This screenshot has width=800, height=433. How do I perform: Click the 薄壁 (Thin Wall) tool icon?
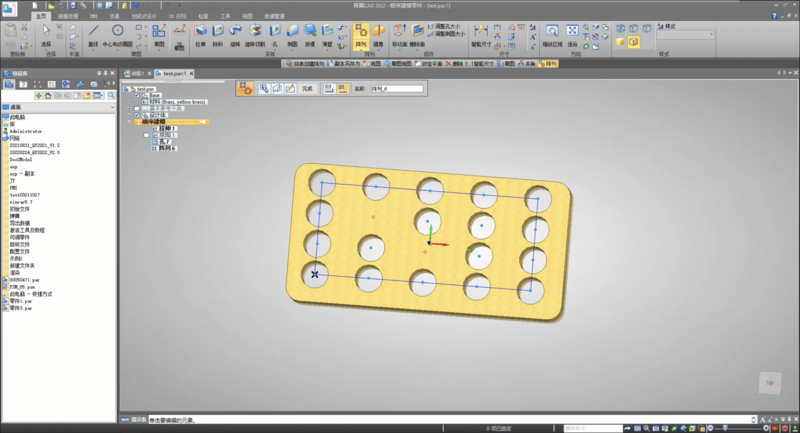coord(328,31)
